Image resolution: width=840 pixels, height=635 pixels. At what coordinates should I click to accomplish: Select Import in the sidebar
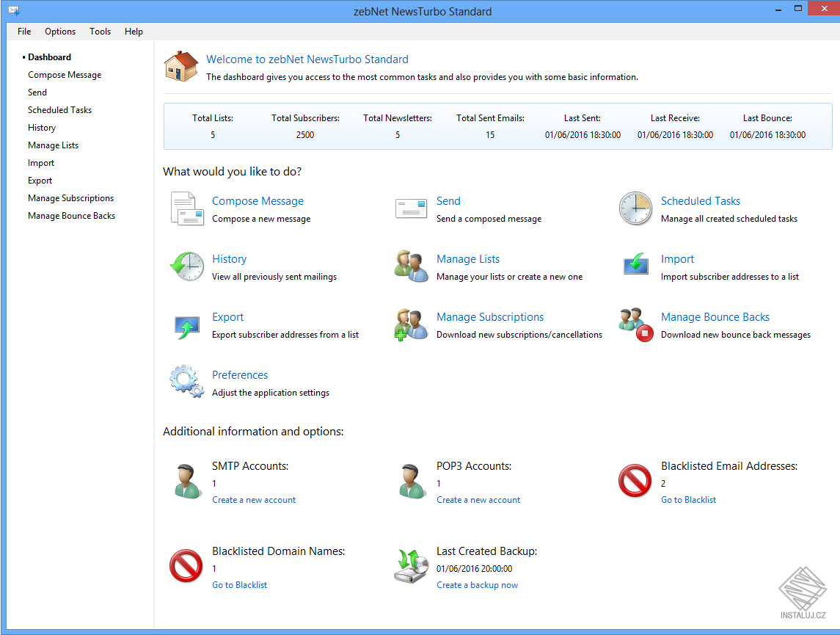pyautogui.click(x=40, y=163)
